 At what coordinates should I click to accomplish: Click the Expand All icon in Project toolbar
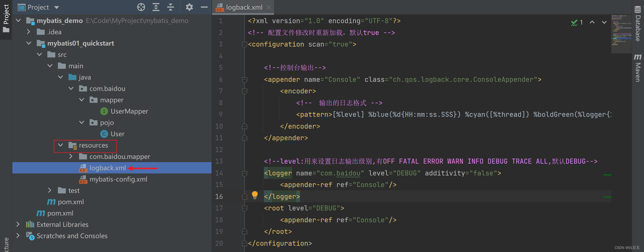tap(156, 7)
